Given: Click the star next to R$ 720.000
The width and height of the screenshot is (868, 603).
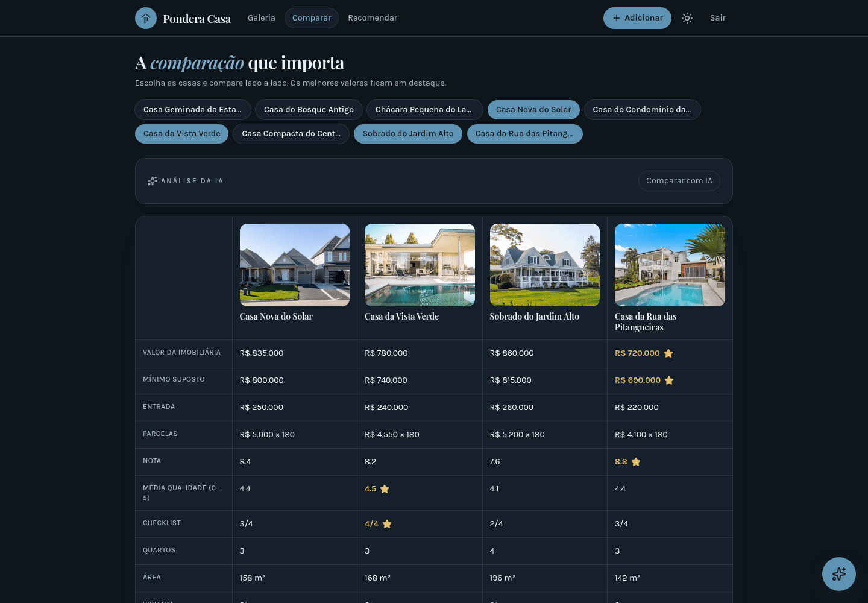Looking at the screenshot, I should (x=668, y=353).
